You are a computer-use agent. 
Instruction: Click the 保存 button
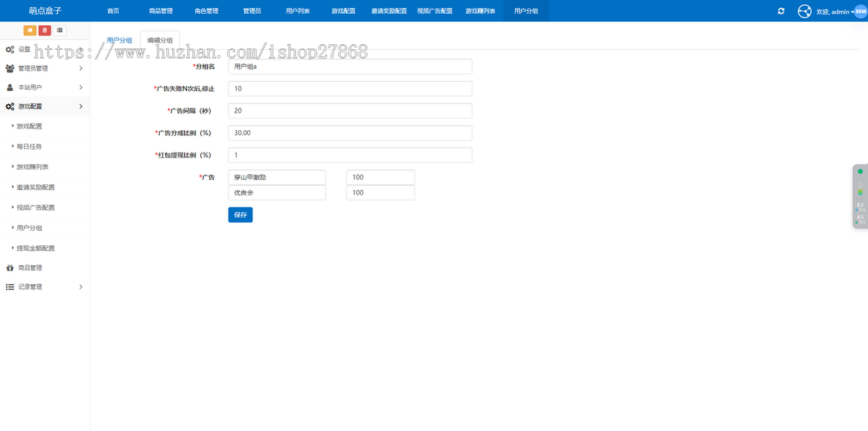(x=240, y=215)
